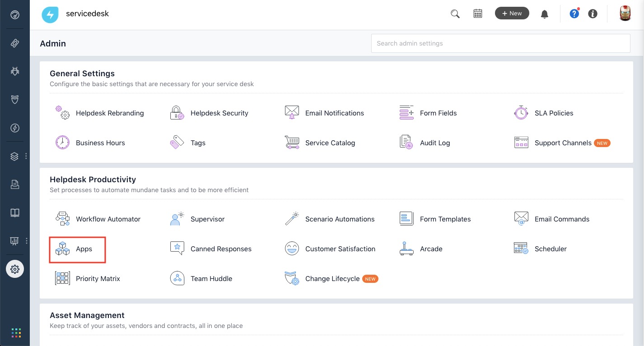Open the app switcher grid icon
The width and height of the screenshot is (644, 346).
click(16, 333)
